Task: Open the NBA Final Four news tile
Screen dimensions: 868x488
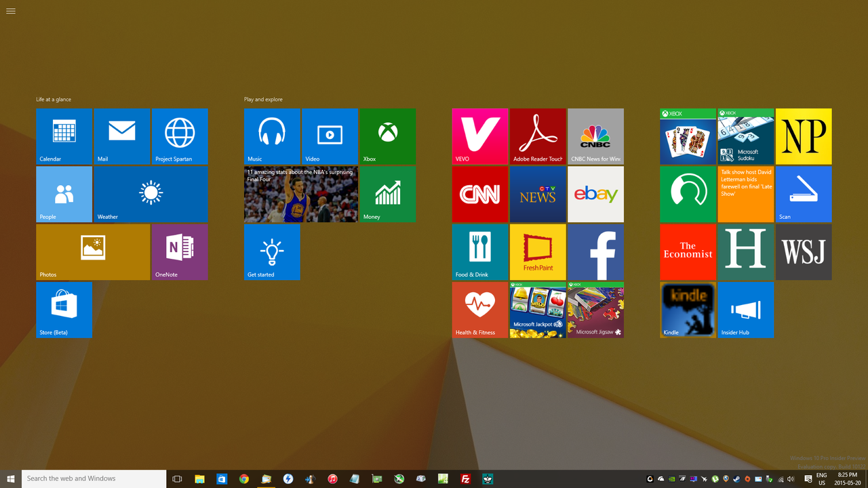Action: (301, 194)
